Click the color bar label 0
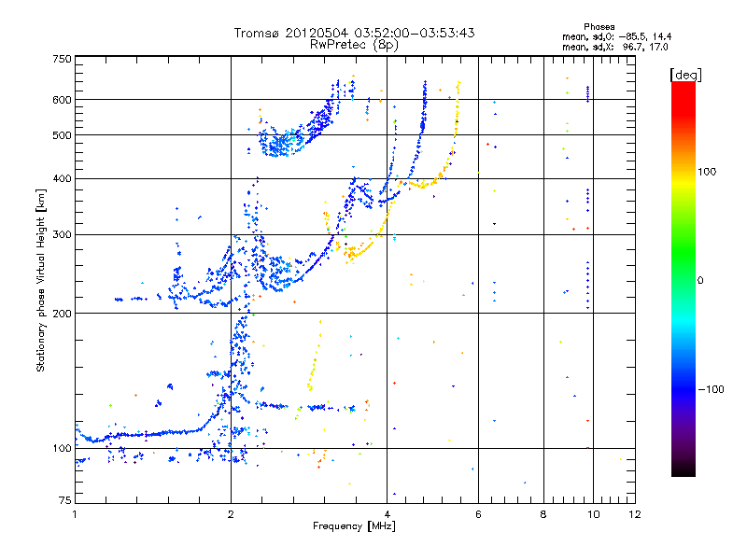The image size is (747, 560). coord(700,281)
